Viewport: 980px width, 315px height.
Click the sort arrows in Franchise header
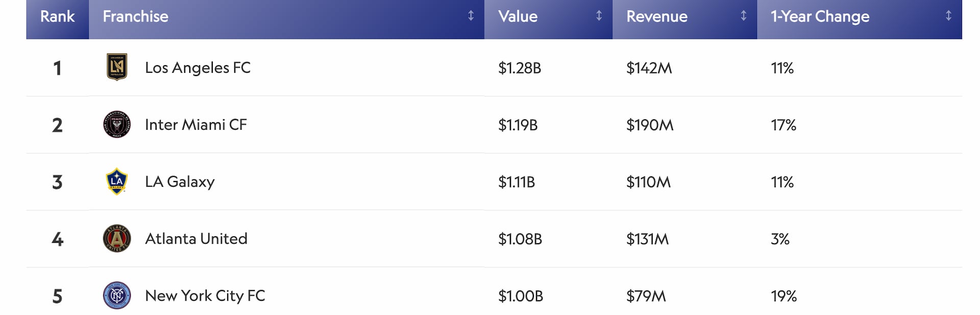pos(471,16)
